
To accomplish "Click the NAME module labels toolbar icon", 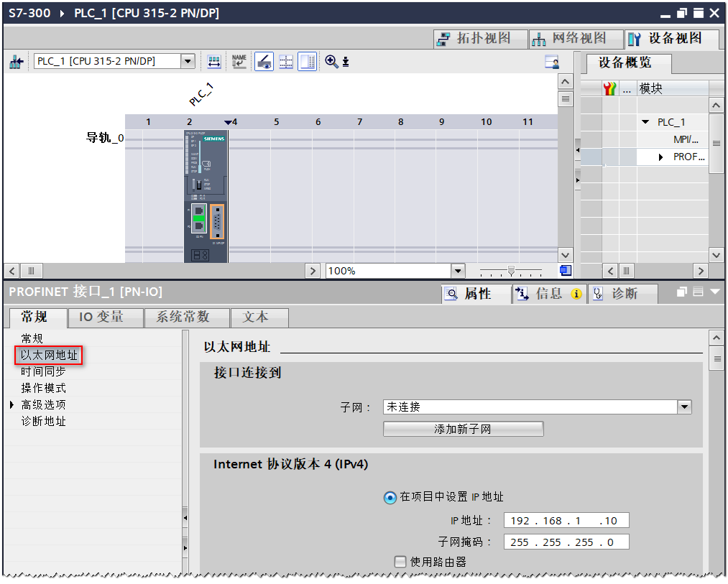I will (x=239, y=62).
